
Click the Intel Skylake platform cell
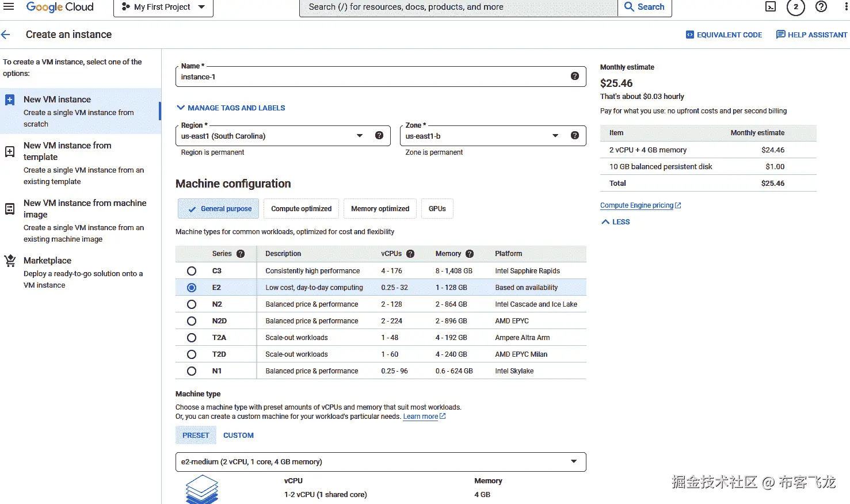tap(514, 371)
